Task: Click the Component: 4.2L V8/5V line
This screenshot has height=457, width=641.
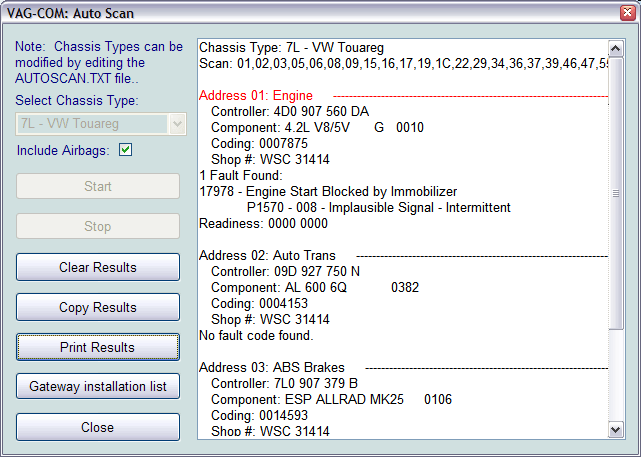Action: tap(317, 128)
